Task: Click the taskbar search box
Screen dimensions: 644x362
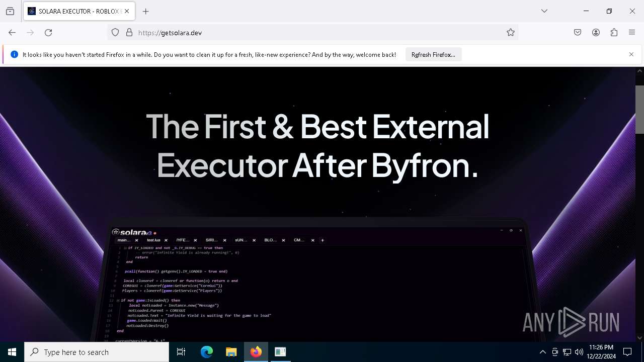Action: pos(97,352)
